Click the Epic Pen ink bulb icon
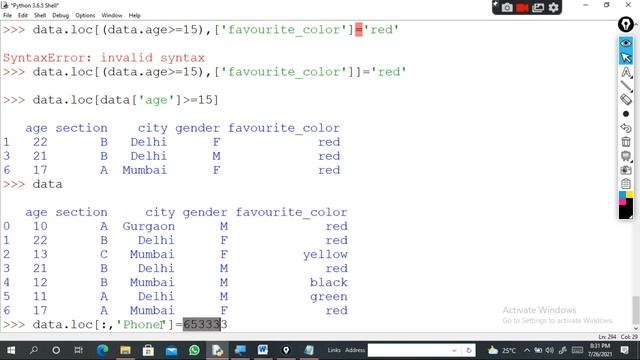Image resolution: width=640 pixels, height=360 pixels. click(x=626, y=24)
